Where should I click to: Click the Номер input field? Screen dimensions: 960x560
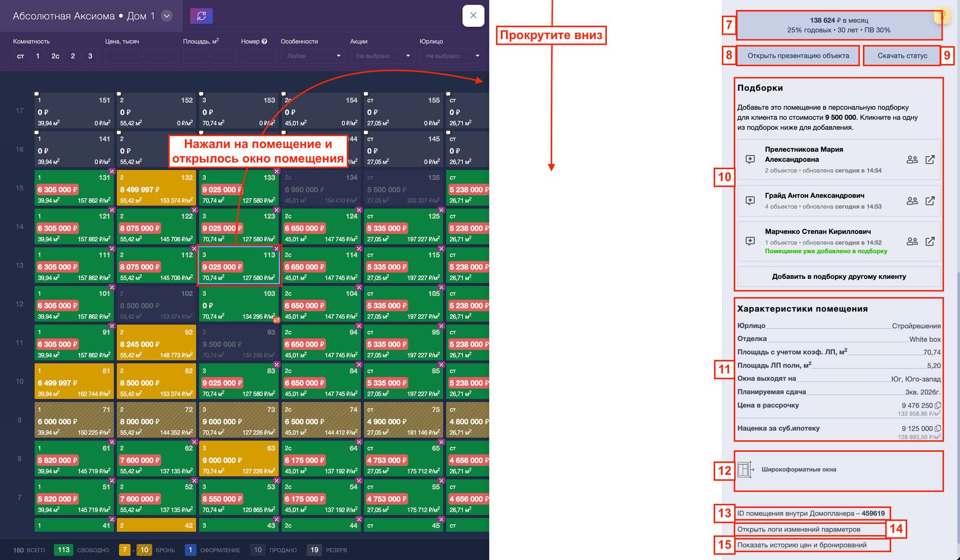(258, 56)
